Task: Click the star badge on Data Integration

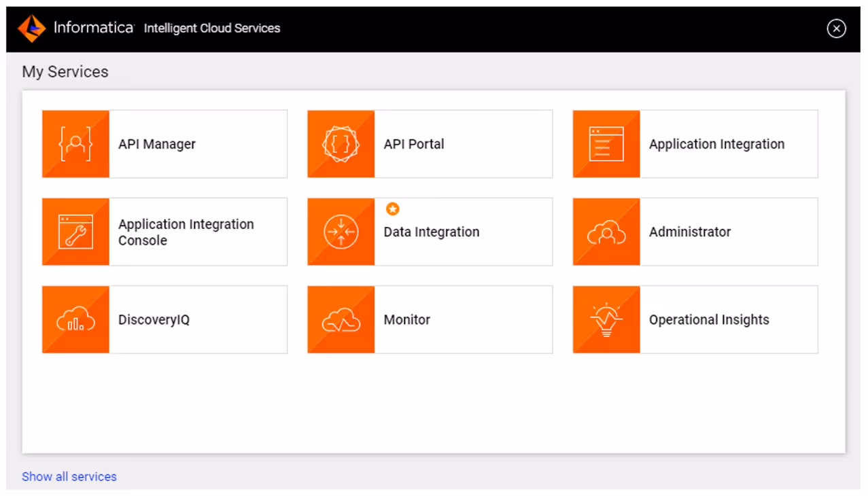Action: tap(392, 209)
